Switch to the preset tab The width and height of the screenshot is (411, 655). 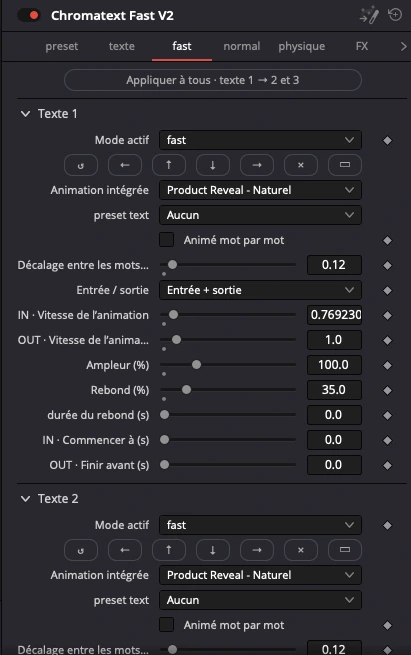pyautogui.click(x=62, y=46)
